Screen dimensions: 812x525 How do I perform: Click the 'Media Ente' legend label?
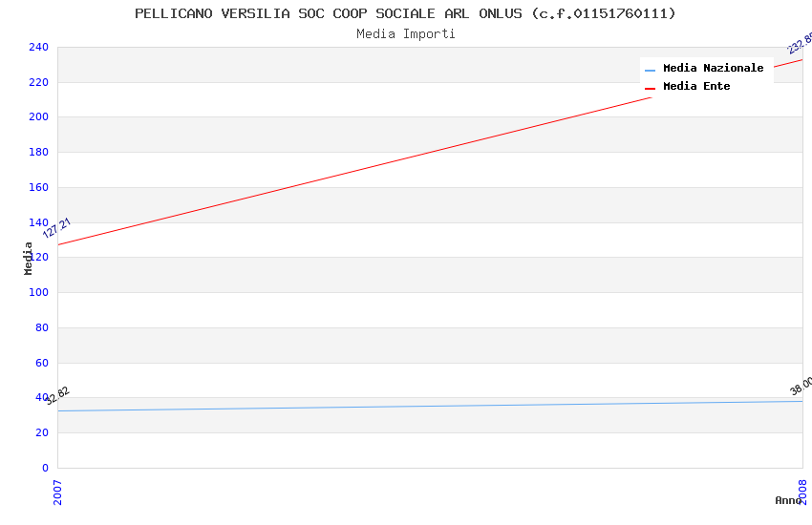pos(696,86)
